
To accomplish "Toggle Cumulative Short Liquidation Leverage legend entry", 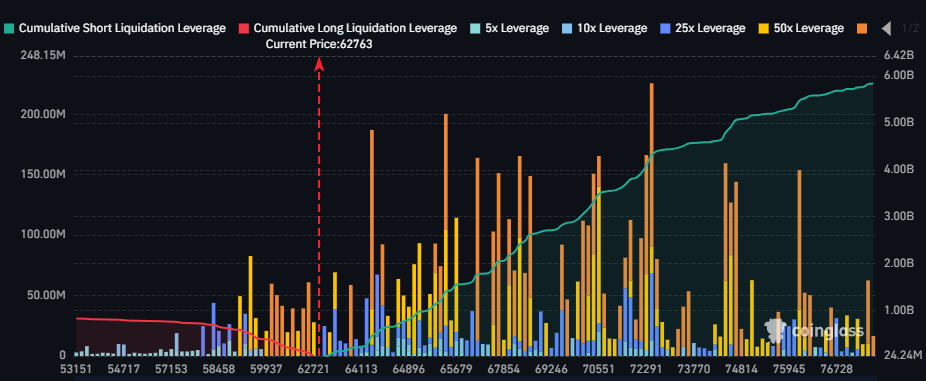I will pos(115,28).
